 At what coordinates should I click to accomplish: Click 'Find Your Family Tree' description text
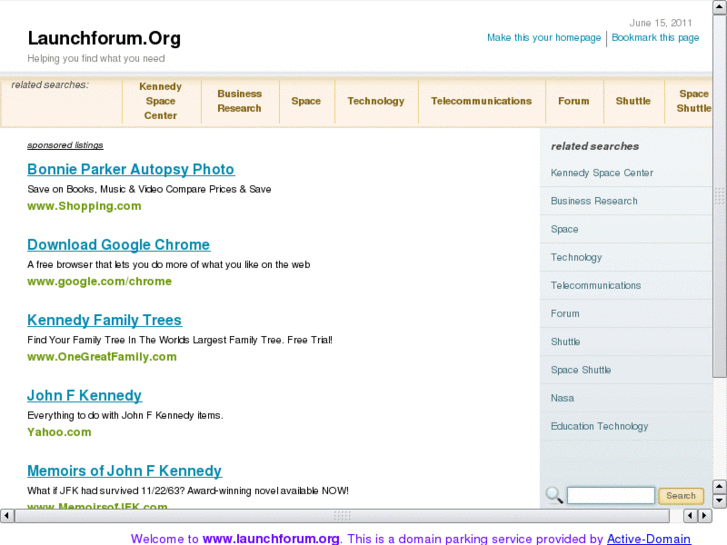179,340
